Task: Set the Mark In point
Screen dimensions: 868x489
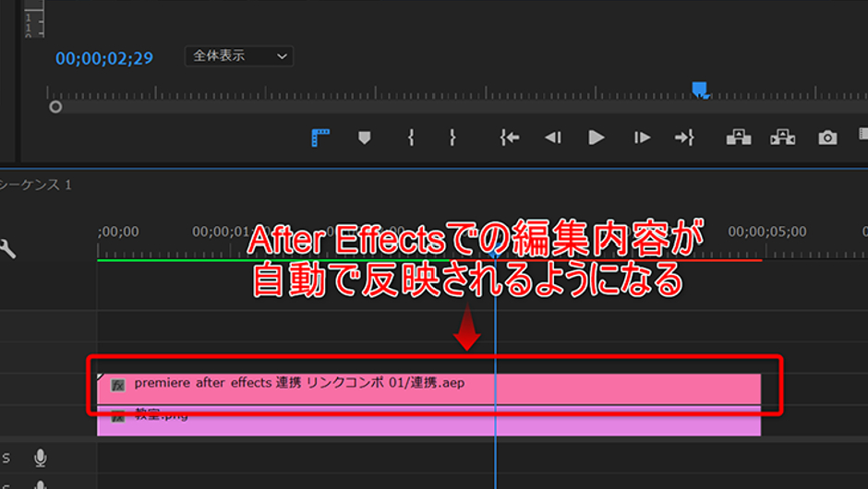Action: pos(411,137)
